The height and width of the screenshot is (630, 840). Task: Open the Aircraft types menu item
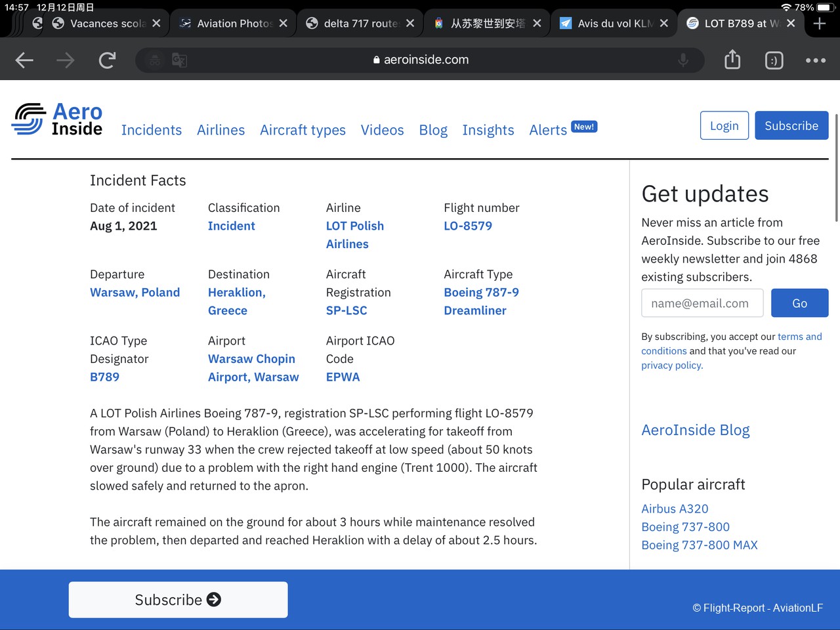point(303,130)
